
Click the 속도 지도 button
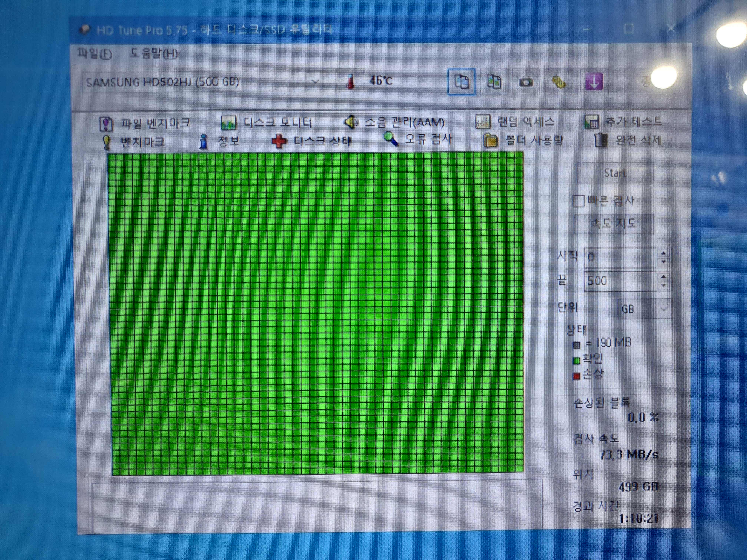614,224
